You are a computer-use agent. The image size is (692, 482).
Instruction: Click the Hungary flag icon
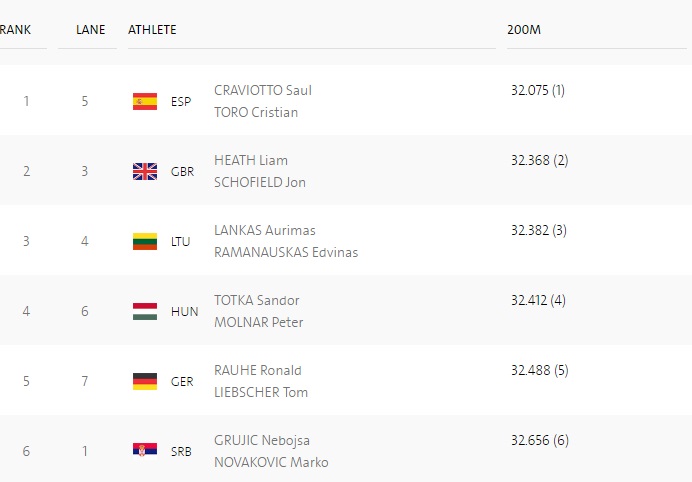pyautogui.click(x=145, y=312)
